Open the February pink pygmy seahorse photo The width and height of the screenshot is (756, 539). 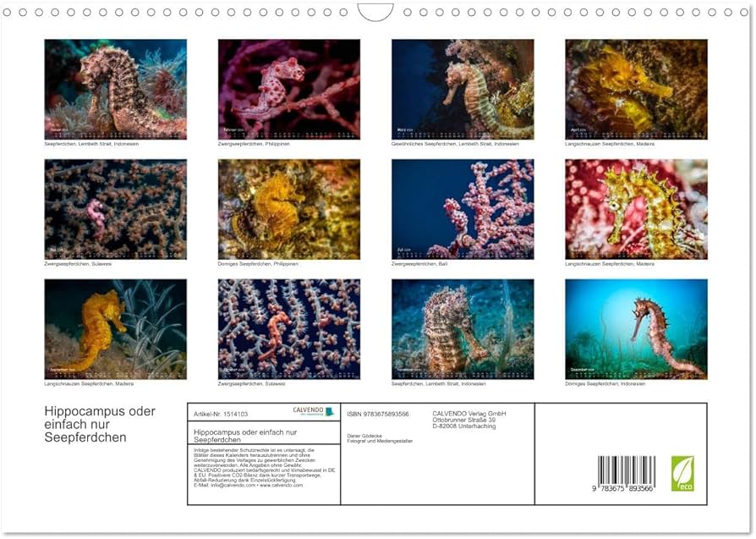point(289,90)
